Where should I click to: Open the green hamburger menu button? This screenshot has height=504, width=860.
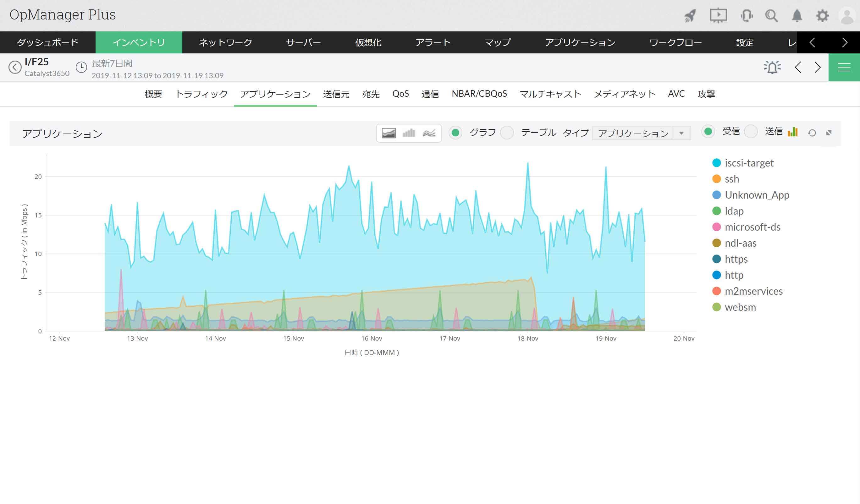[x=844, y=67]
